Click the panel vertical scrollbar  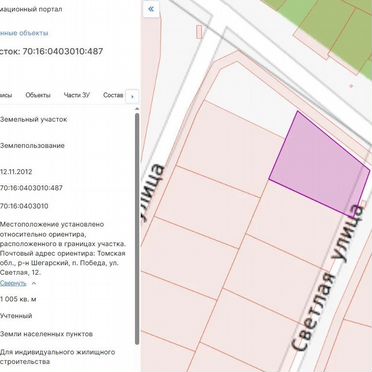[x=137, y=229]
